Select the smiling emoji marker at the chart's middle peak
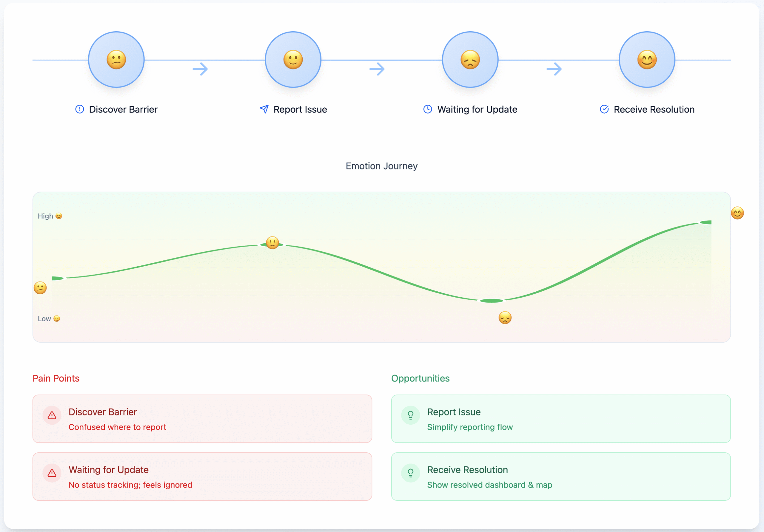764x532 pixels. 272,243
